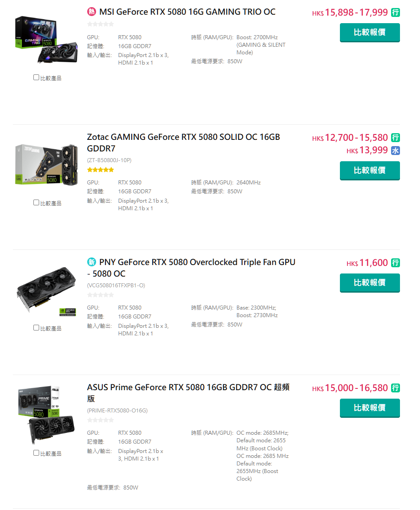Click the new badge icon beside PNY title
The image size is (420, 510).
point(92,262)
